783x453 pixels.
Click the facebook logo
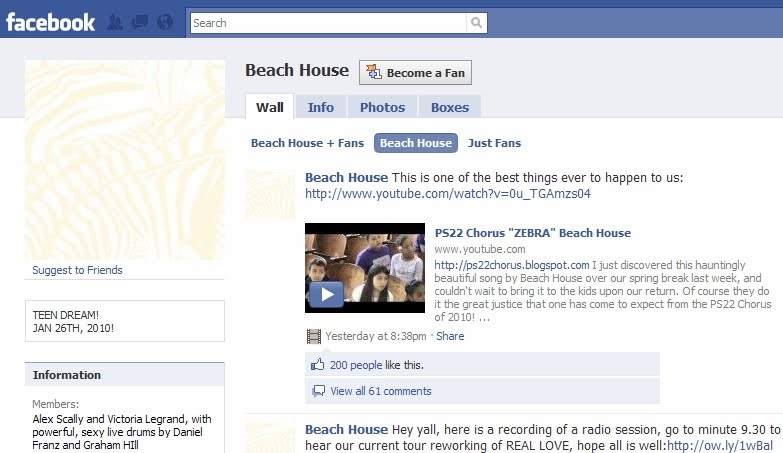click(x=50, y=22)
